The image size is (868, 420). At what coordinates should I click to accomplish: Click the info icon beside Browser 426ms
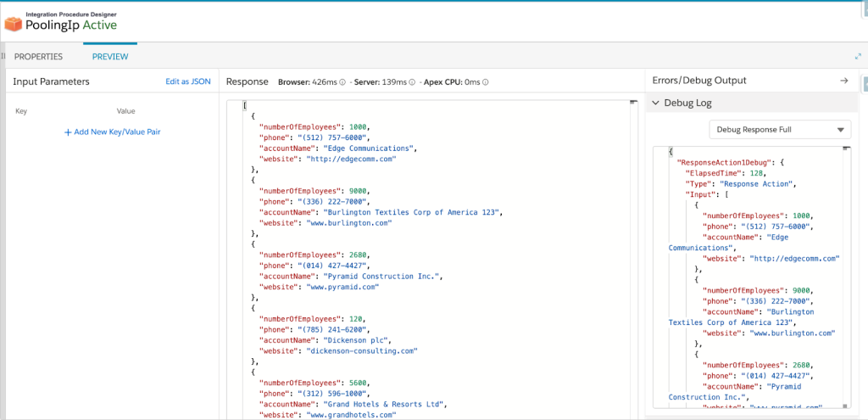[342, 82]
